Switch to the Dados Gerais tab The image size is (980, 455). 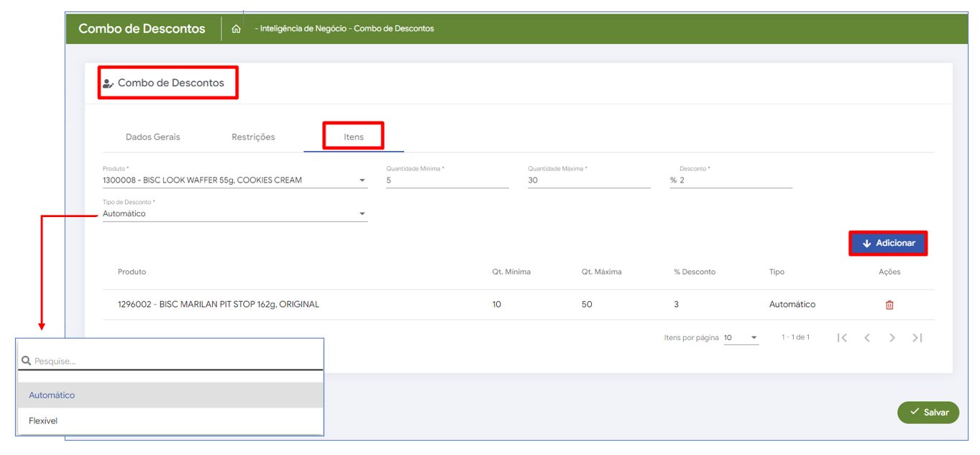point(152,137)
